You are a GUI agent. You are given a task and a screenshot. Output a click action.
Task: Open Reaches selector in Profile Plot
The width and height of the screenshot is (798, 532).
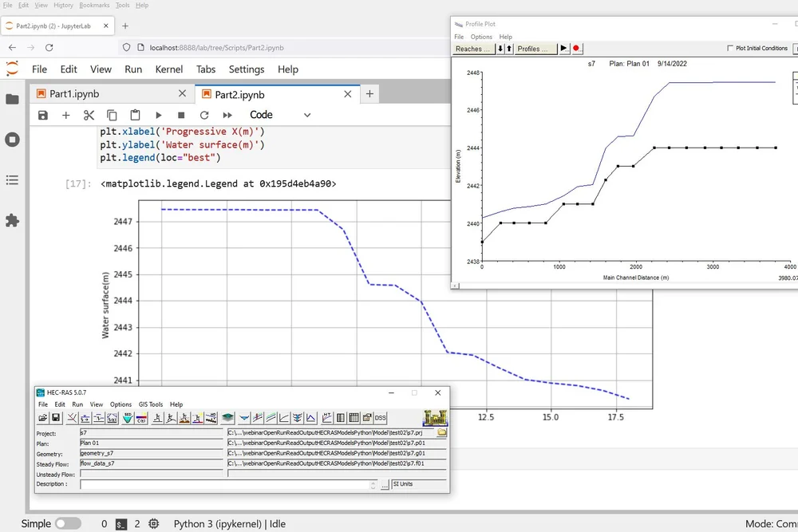(x=473, y=49)
